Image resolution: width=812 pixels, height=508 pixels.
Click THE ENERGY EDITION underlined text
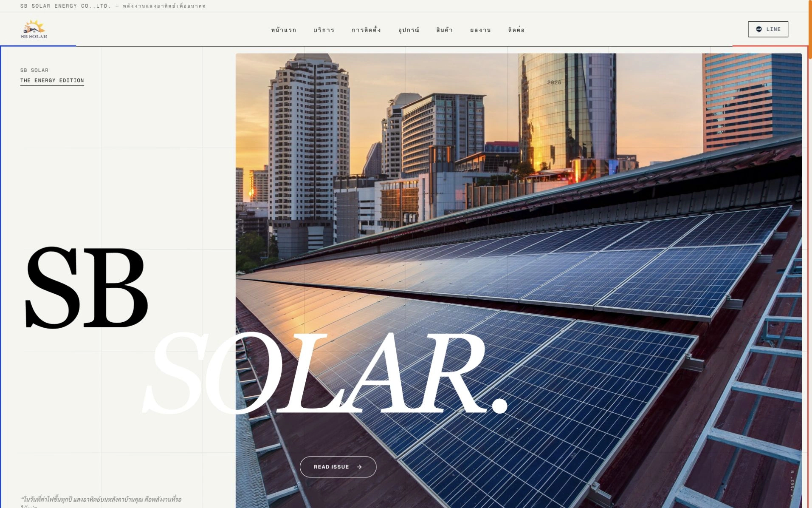pyautogui.click(x=52, y=80)
